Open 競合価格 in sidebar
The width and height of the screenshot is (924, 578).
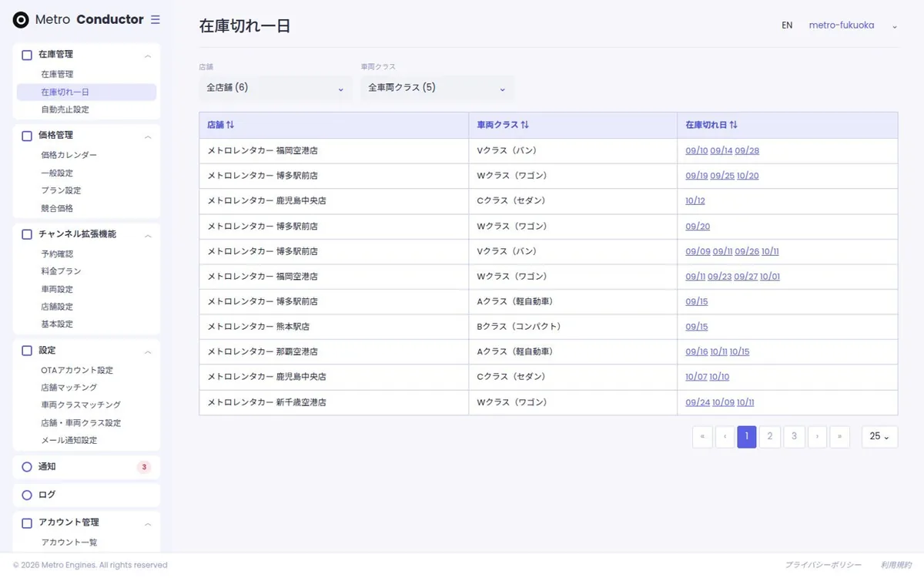tap(57, 209)
